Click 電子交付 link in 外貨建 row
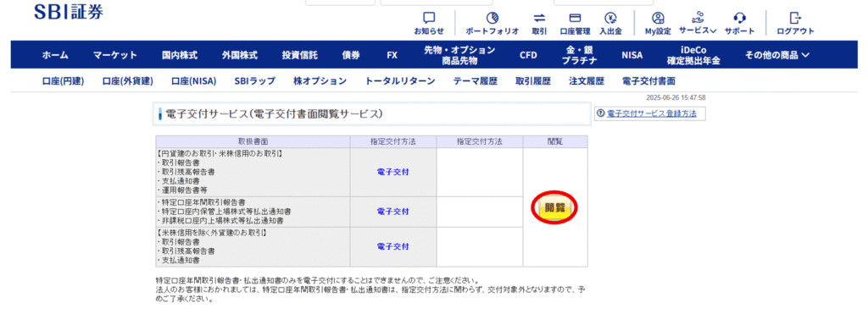The height and width of the screenshot is (314, 868). [393, 246]
